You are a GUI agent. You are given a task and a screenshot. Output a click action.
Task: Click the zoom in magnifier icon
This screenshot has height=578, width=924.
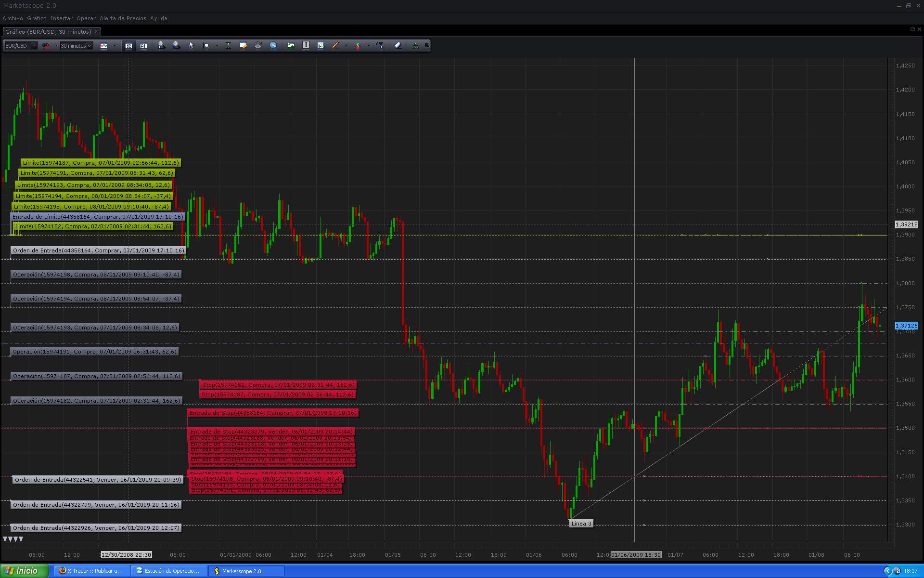pyautogui.click(x=161, y=45)
